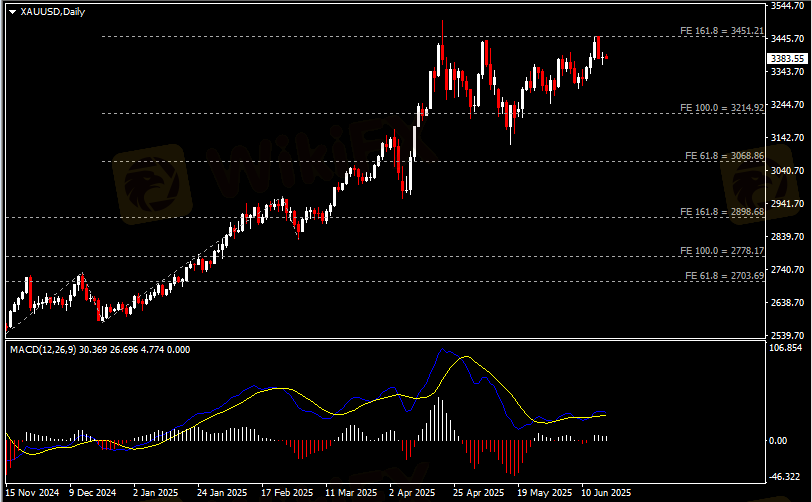Click the 3040.70 price axis value
Image resolution: width=812 pixels, height=502 pixels.
pyautogui.click(x=787, y=170)
